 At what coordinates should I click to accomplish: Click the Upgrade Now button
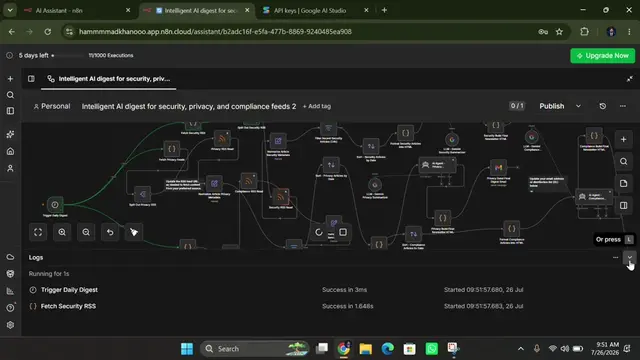[x=602, y=56]
